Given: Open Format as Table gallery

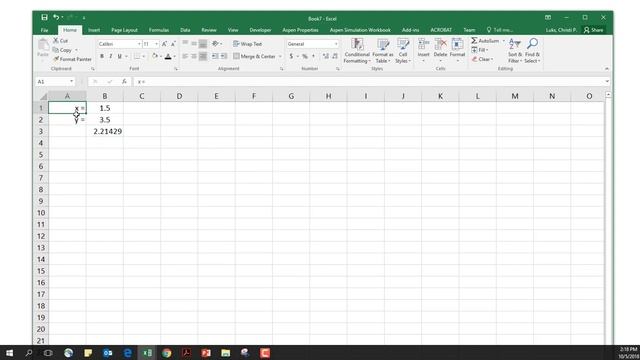Looking at the screenshot, I should coord(383,51).
